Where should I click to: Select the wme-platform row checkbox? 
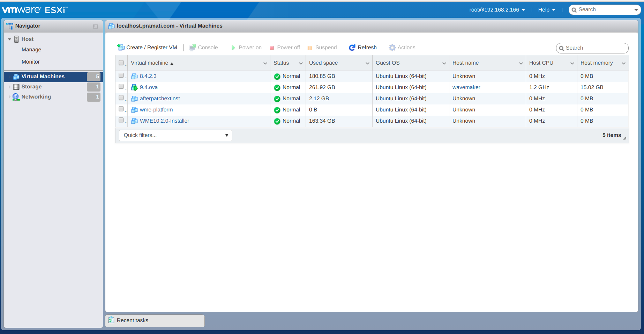[x=121, y=109]
